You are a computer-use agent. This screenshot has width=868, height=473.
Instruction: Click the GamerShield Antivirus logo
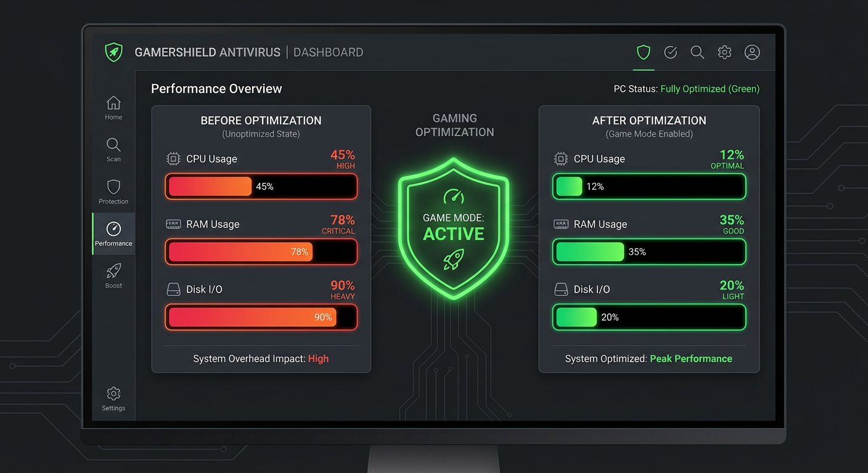coord(113,52)
